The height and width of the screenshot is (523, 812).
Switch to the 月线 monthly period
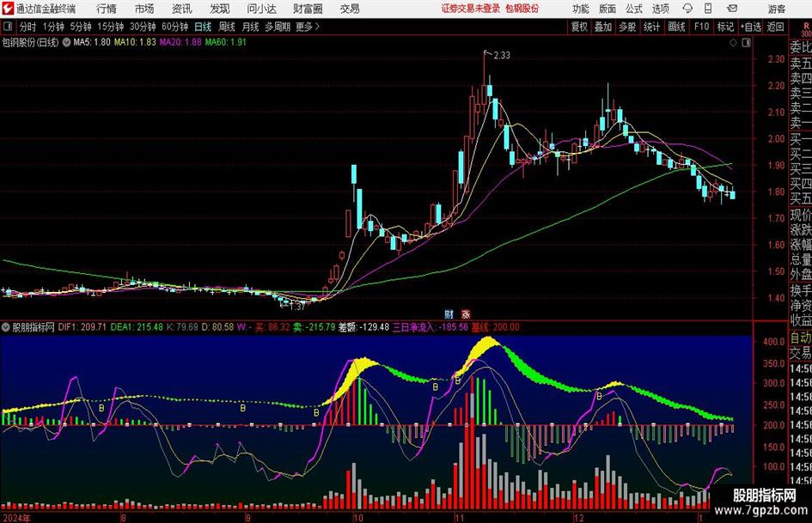[x=250, y=27]
